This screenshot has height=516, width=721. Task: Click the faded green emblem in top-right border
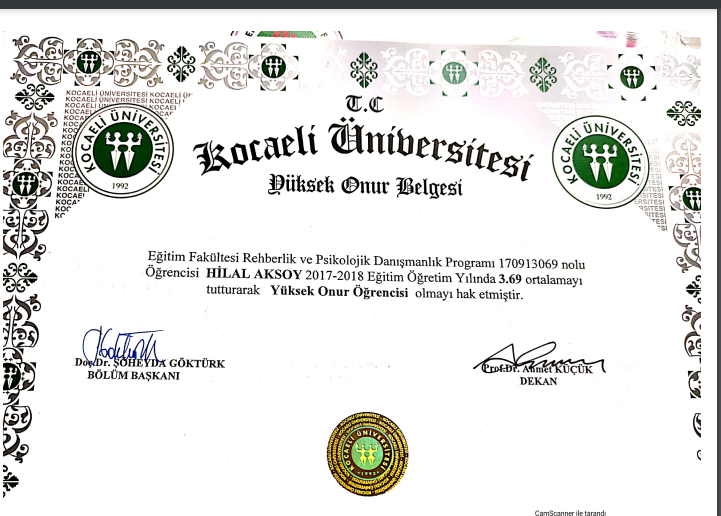[631, 77]
